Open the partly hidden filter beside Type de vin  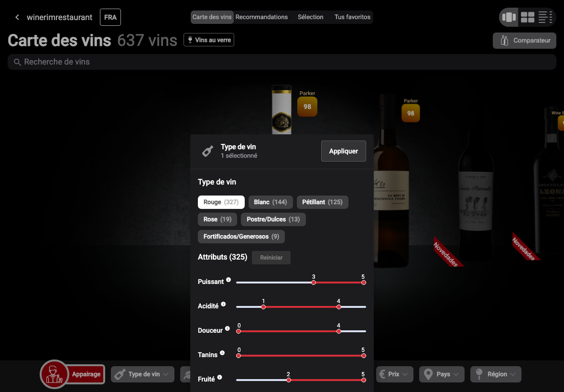185,374
